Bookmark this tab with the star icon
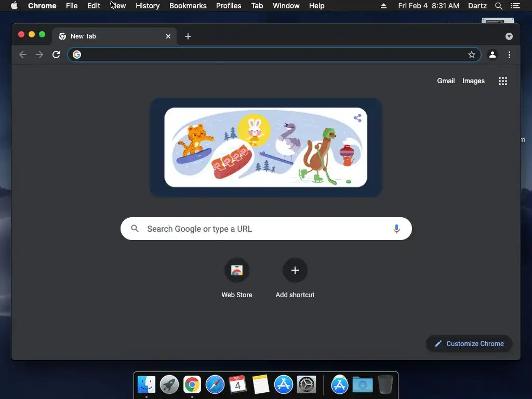The width and height of the screenshot is (532, 399). [x=472, y=55]
